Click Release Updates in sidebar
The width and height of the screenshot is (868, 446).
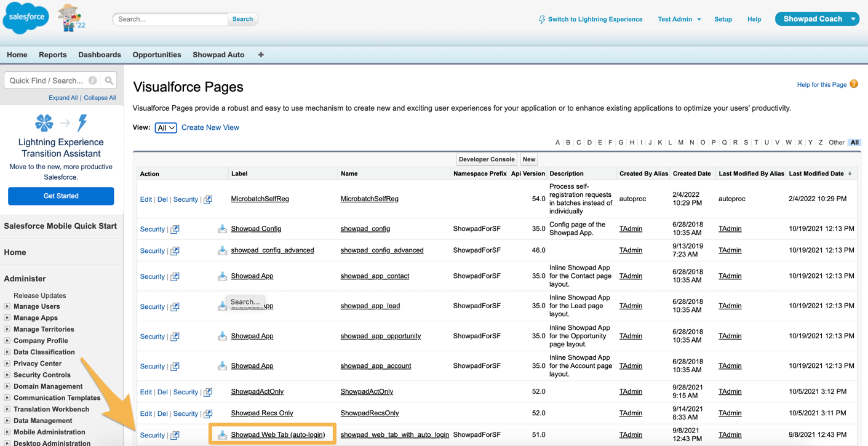(40, 295)
